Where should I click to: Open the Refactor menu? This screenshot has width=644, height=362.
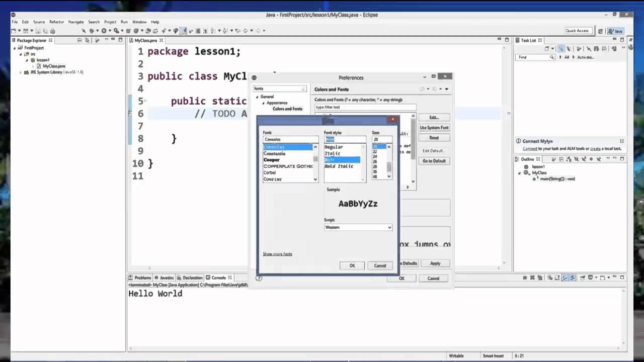point(56,22)
